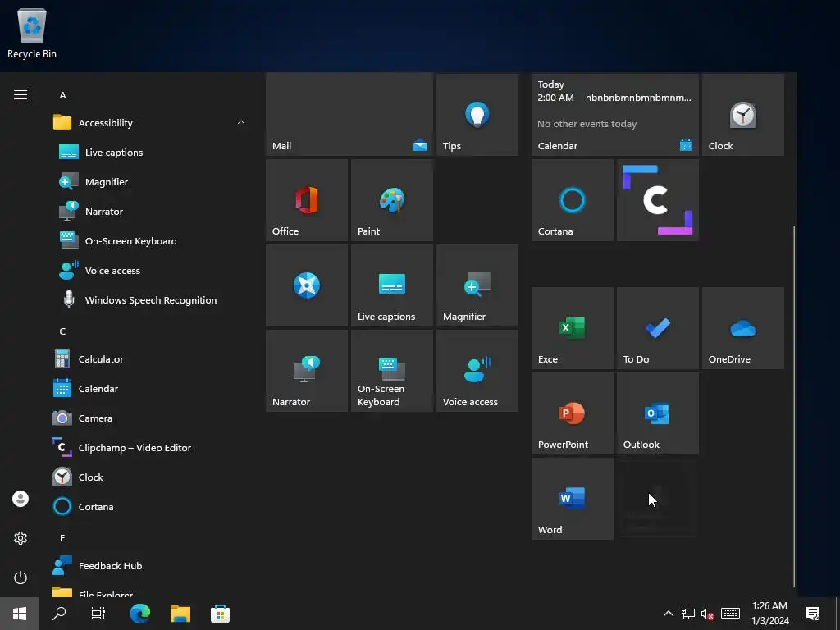Open the clock showing 1:26 AM
This screenshot has width=840, height=630.
[769, 614]
